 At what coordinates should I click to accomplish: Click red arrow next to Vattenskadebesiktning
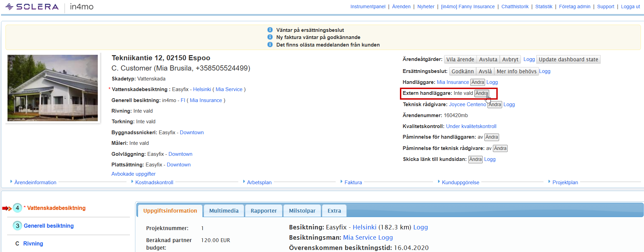(7, 208)
